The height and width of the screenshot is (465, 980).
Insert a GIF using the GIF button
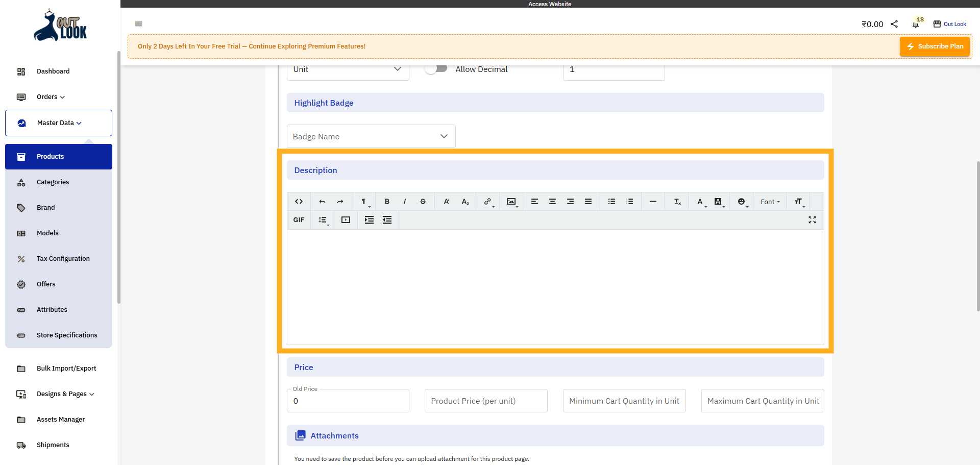[299, 220]
